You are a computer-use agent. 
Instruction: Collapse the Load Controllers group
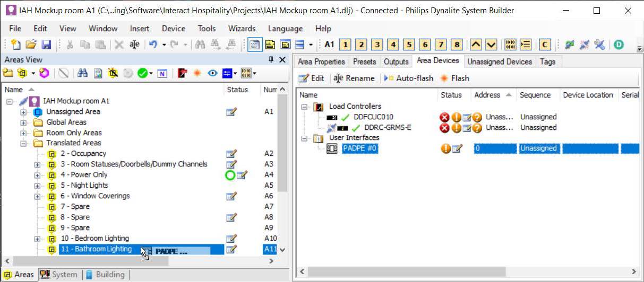point(305,107)
